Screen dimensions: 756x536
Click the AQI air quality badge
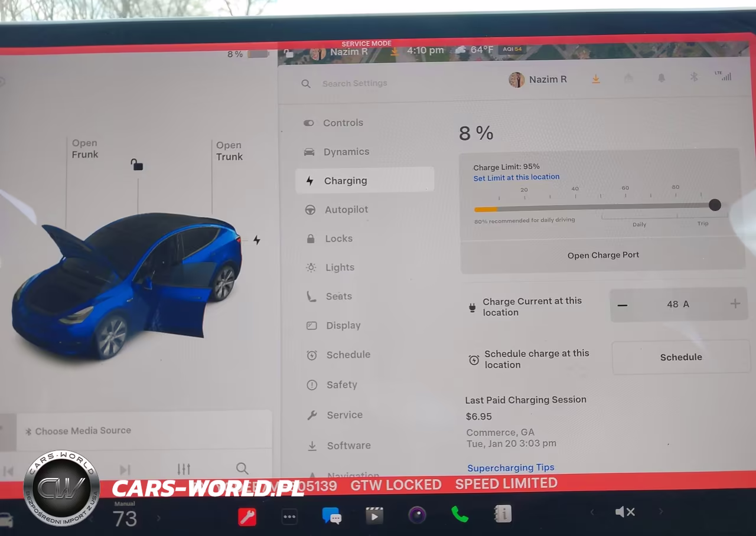pyautogui.click(x=512, y=49)
